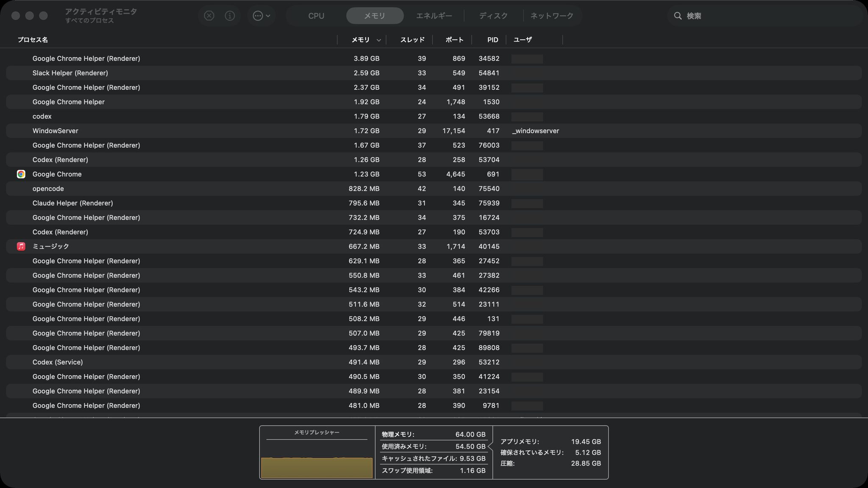Select the Chrome Helper (Renderer) row using 507.0 MB
868x488 pixels.
pos(434,333)
